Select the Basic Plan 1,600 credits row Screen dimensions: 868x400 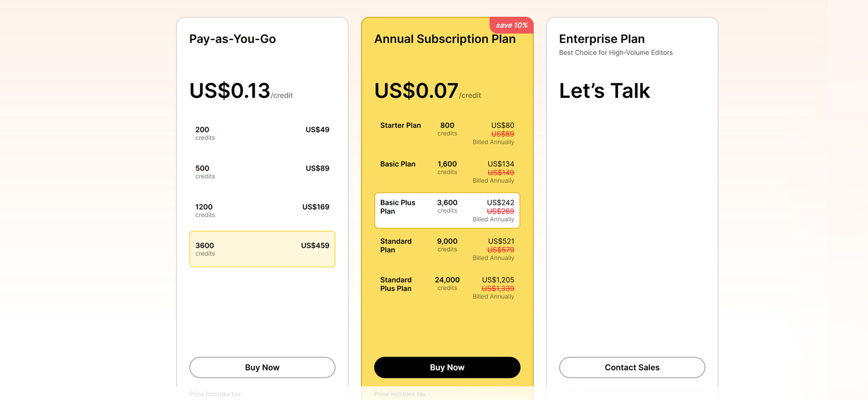tap(447, 172)
